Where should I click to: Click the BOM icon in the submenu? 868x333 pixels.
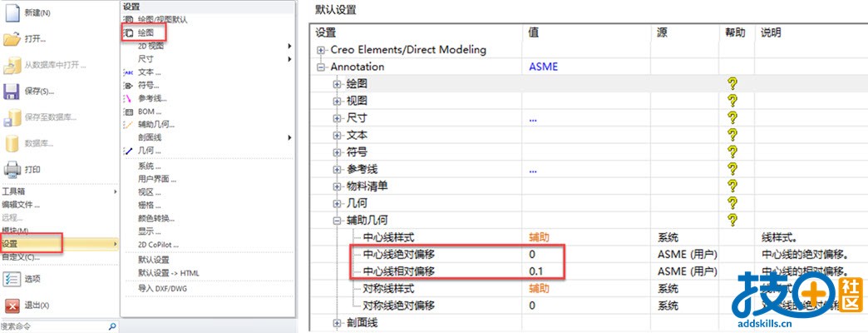click(x=128, y=112)
